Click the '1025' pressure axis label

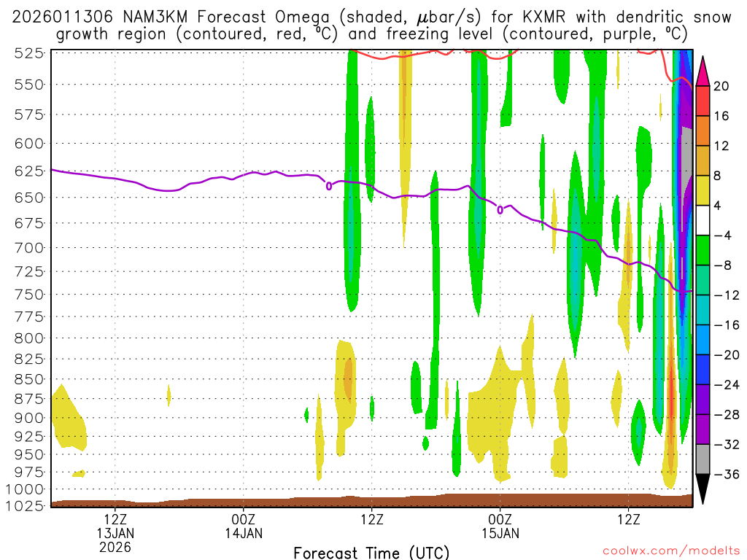26,505
